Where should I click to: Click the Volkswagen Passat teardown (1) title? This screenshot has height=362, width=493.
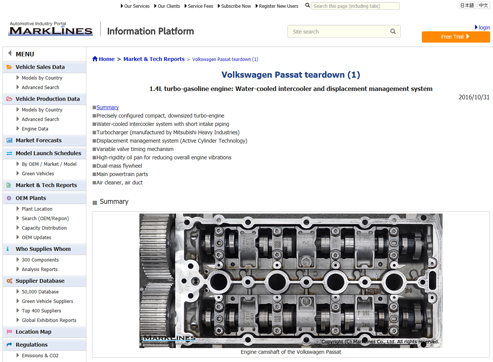pyautogui.click(x=291, y=75)
